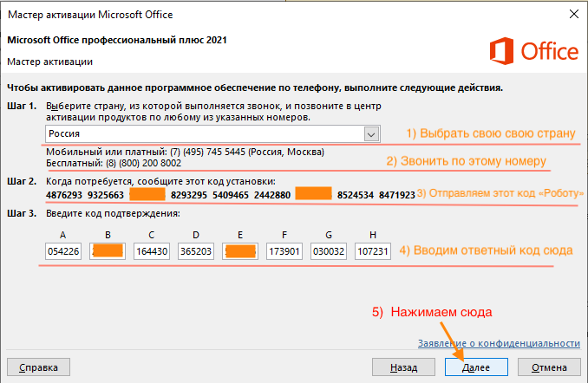This screenshot has height=383, width=588.
Task: Click the Шаг 1 label
Action: (22, 106)
